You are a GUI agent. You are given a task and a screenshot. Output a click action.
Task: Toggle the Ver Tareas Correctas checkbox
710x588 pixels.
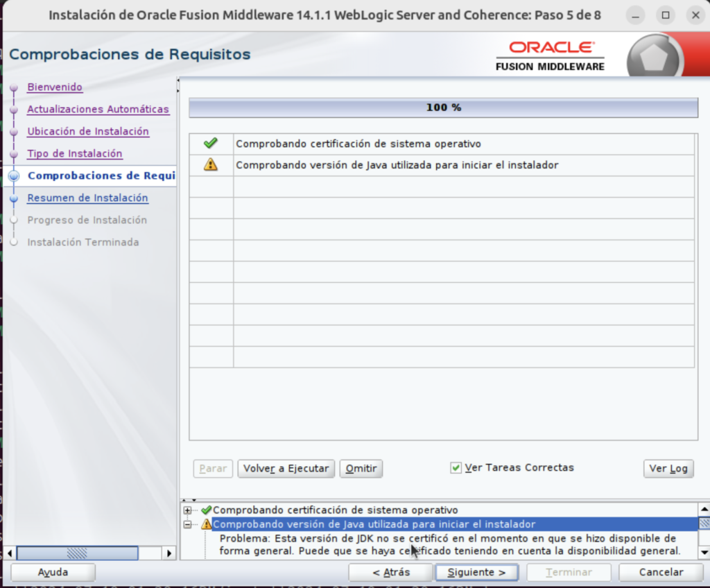(x=456, y=467)
